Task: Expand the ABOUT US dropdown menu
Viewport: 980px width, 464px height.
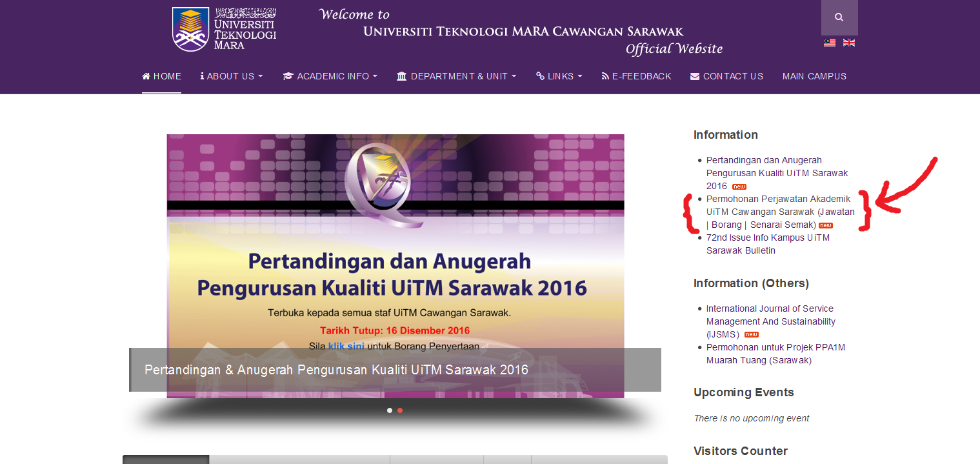Action: click(x=232, y=76)
